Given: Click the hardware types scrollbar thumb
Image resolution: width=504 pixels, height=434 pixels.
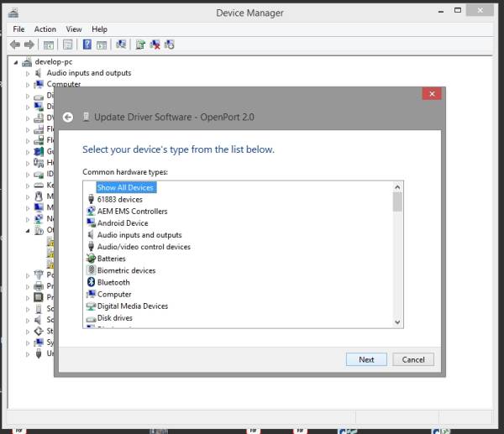Looking at the screenshot, I should [397, 201].
